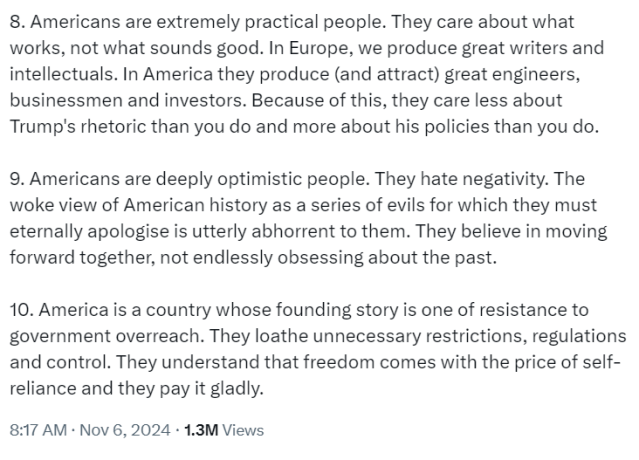Click the word "Views" beside the count
The height and width of the screenshot is (460, 639).
[243, 430]
